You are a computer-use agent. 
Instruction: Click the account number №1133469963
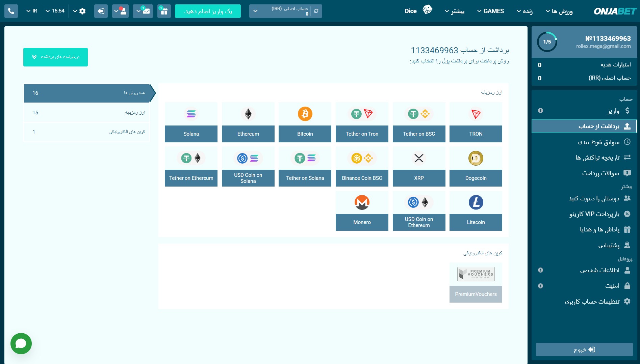click(x=608, y=38)
